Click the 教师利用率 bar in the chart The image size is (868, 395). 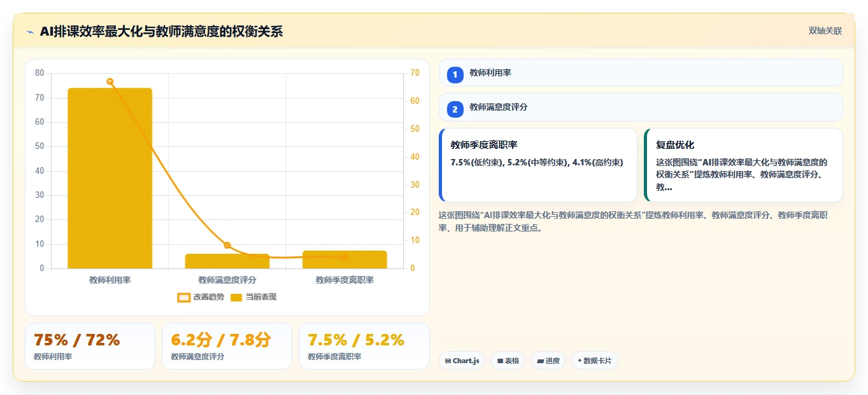tap(110, 178)
